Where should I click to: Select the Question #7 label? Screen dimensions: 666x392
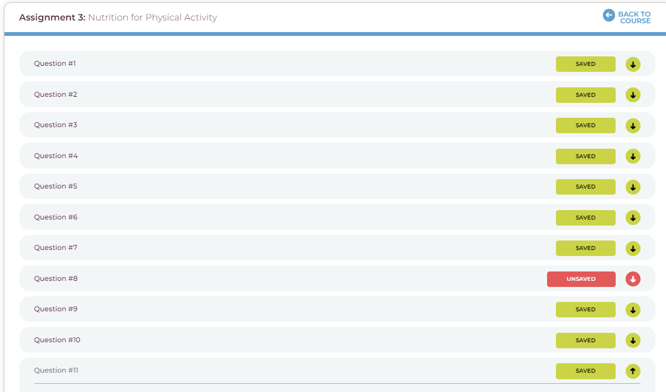click(56, 248)
